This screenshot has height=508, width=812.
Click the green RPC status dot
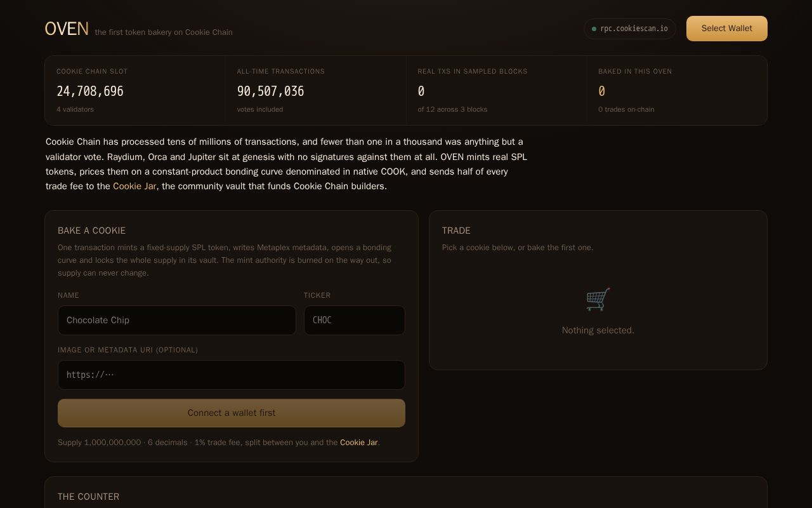[x=594, y=29]
